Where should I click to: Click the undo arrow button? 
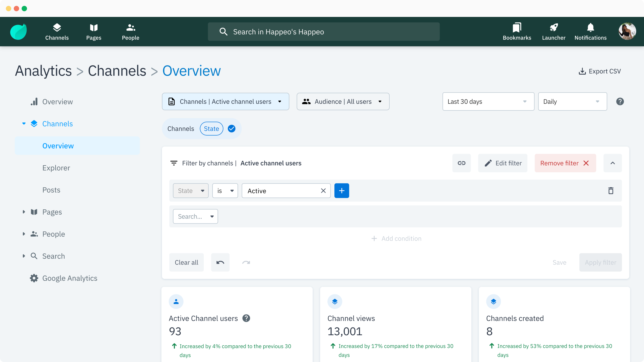click(x=220, y=262)
